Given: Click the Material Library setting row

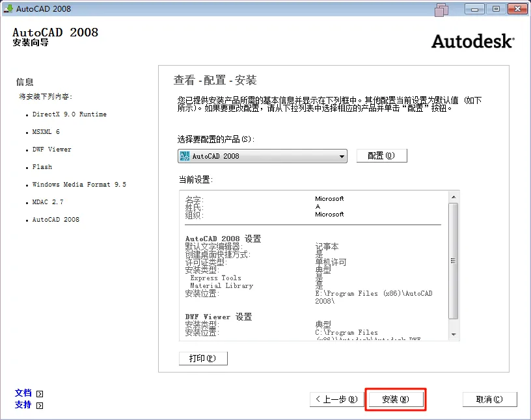Looking at the screenshot, I should coord(221,286).
